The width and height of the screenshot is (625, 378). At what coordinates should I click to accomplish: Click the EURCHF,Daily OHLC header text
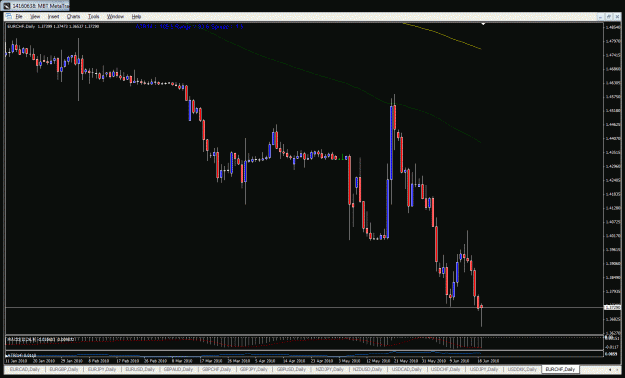click(x=53, y=26)
